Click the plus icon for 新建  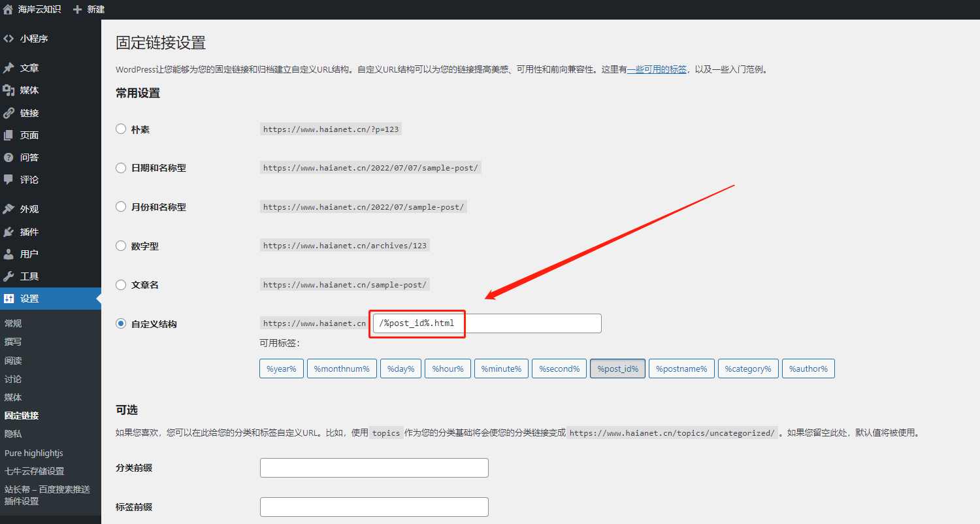[x=78, y=9]
